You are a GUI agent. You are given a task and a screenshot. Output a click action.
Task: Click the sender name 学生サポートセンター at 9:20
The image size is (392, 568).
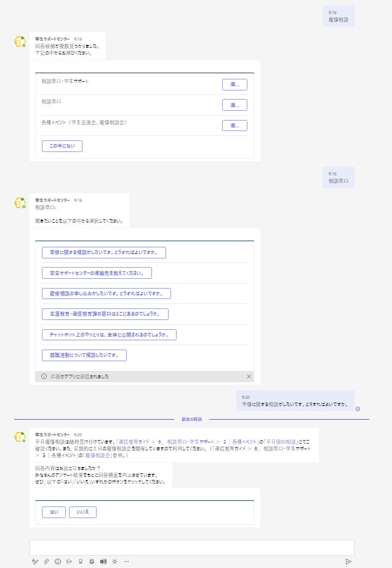[52, 434]
